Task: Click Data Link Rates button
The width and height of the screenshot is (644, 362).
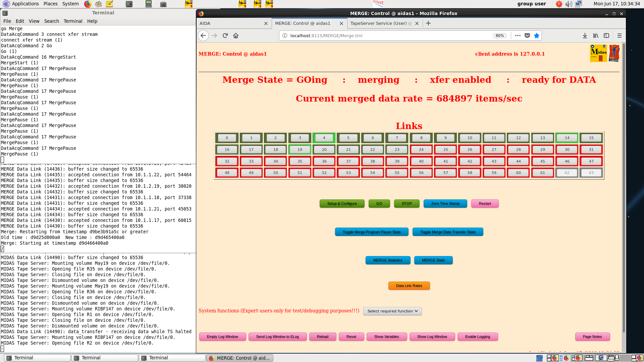Action: pyautogui.click(x=409, y=286)
